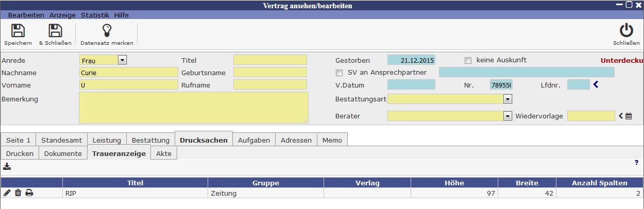Sort the table by the Höhe column header
The height and width of the screenshot is (209, 644).
(454, 183)
